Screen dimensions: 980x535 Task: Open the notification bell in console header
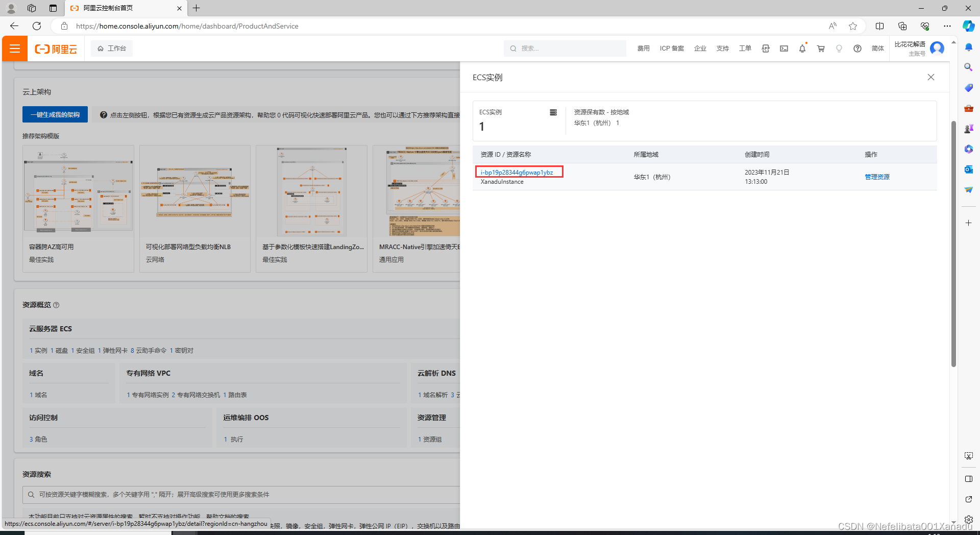[802, 48]
